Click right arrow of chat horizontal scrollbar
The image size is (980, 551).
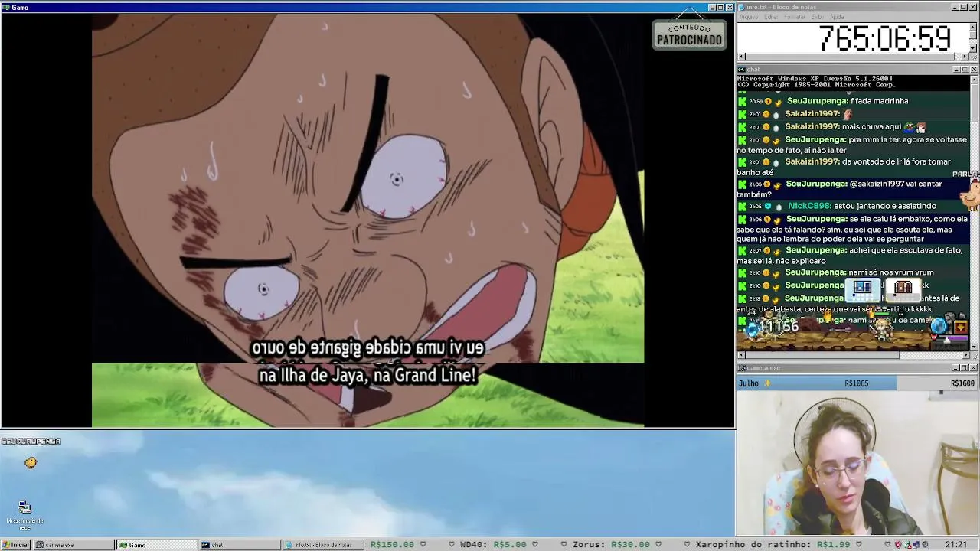click(x=966, y=355)
